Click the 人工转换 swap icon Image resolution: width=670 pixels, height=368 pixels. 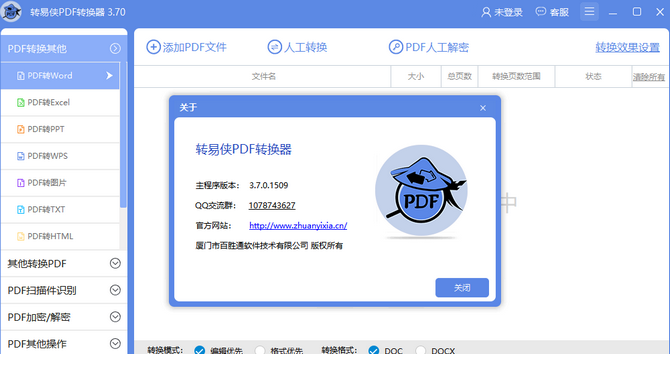pyautogui.click(x=274, y=47)
